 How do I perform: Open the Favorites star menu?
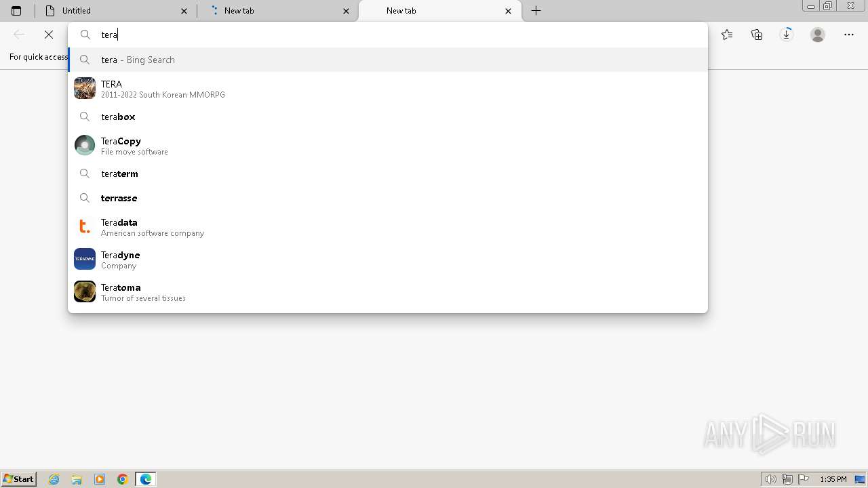tap(727, 35)
